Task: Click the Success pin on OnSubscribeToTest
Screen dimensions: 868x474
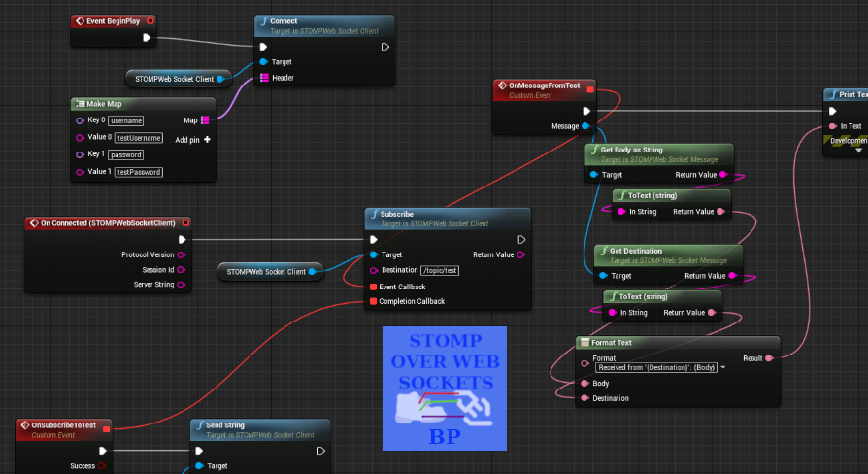Action: coord(103,466)
